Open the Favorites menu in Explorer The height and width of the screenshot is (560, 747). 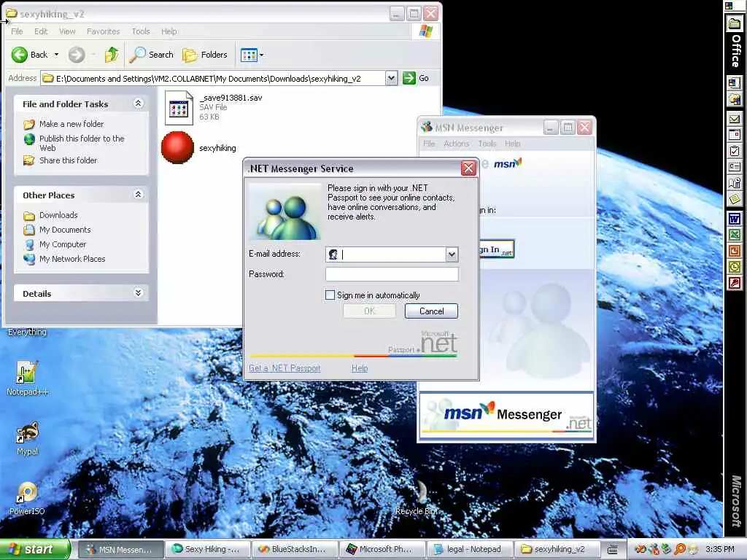pyautogui.click(x=104, y=31)
